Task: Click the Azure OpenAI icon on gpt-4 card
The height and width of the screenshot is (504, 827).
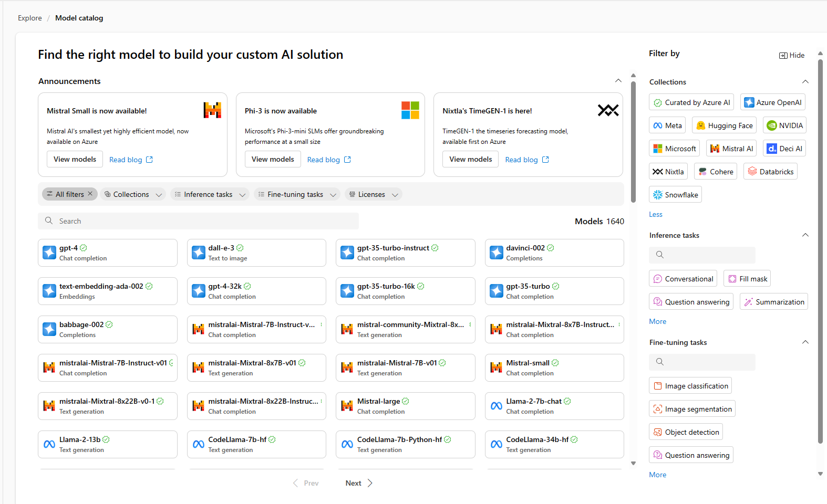Action: pos(49,253)
